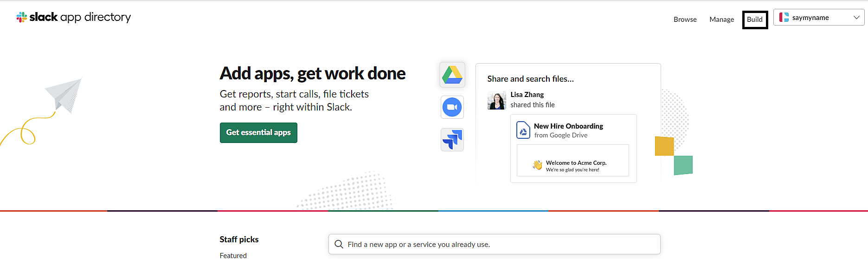Click Lisa Zhang's profile photo
Screen dimensions: 868x259
pyautogui.click(x=497, y=100)
